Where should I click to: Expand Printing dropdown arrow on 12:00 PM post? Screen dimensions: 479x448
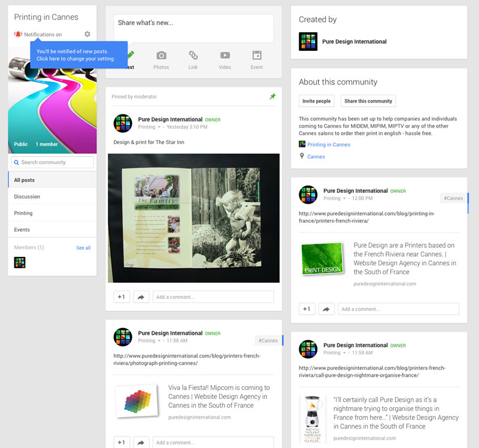coord(345,198)
